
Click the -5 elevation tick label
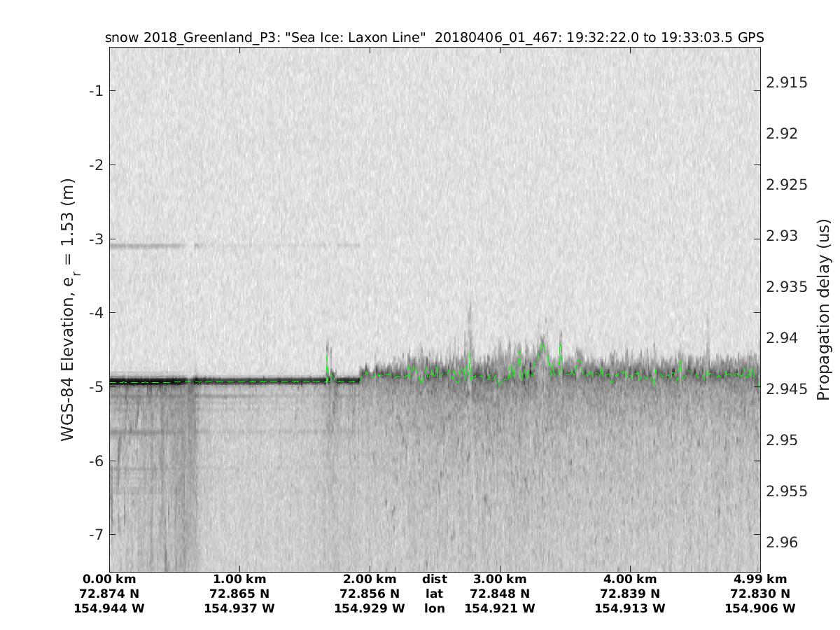(x=94, y=386)
